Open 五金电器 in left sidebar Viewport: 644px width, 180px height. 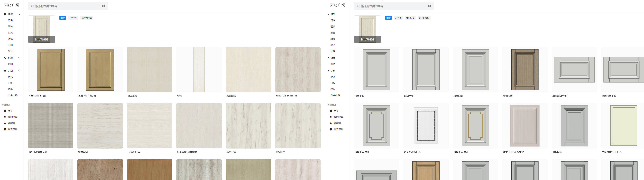(13, 95)
